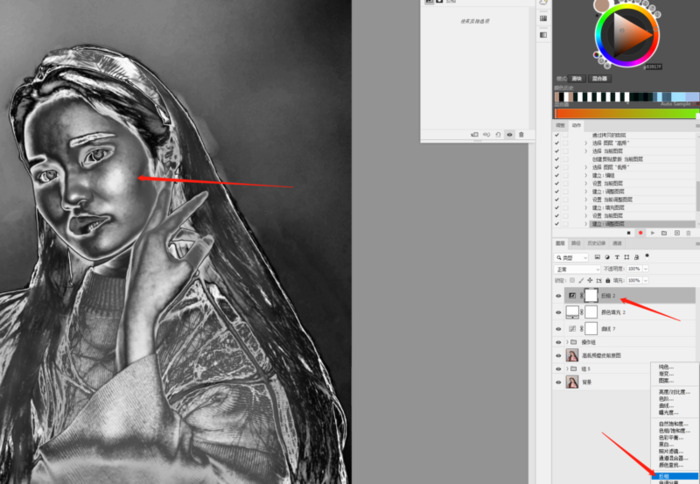The width and height of the screenshot is (700, 484).
Task: Toggle the first action step checkmark
Action: click(557, 135)
